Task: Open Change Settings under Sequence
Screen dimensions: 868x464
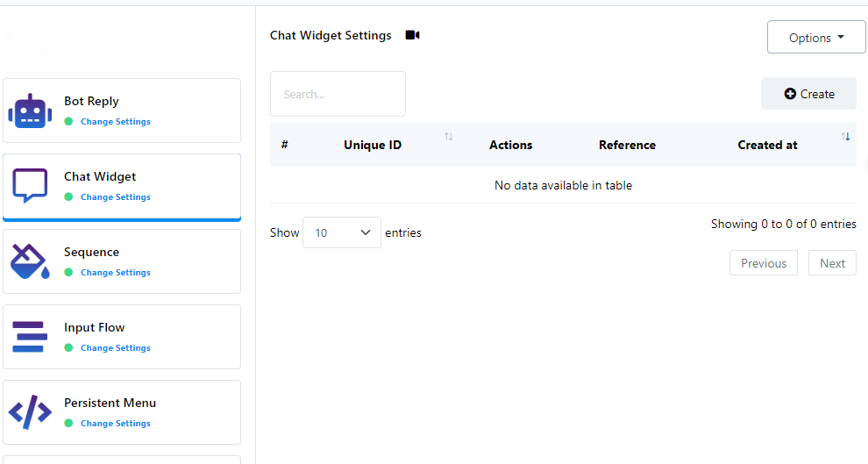Action: pyautogui.click(x=115, y=273)
